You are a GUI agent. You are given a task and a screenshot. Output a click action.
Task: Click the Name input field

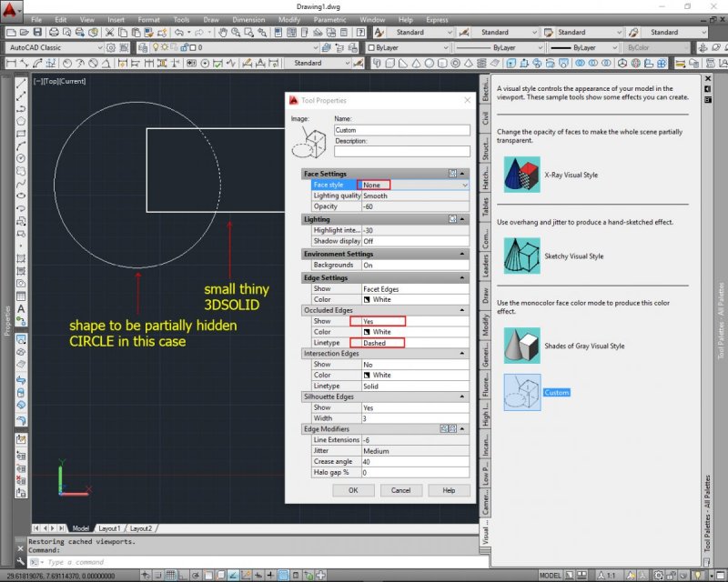(400, 130)
